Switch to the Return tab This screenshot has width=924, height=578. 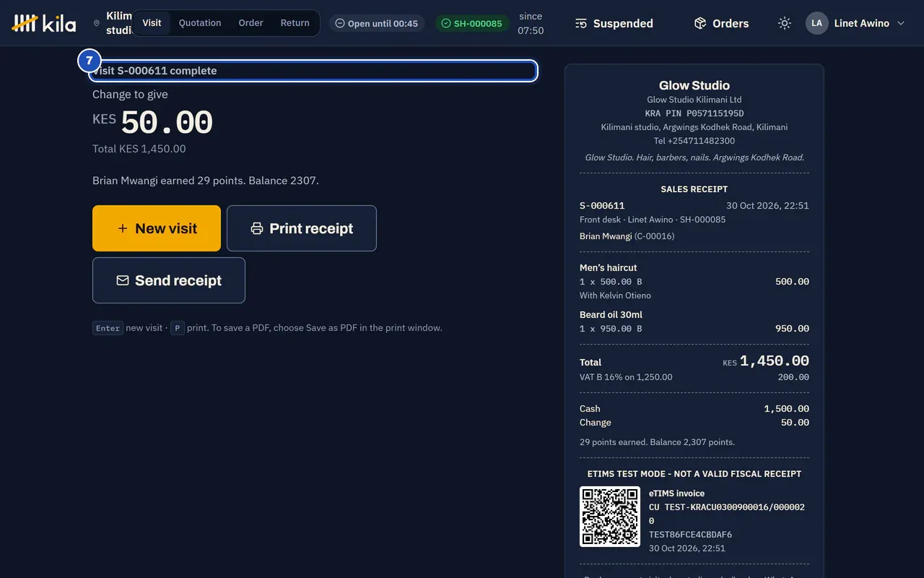tap(295, 23)
